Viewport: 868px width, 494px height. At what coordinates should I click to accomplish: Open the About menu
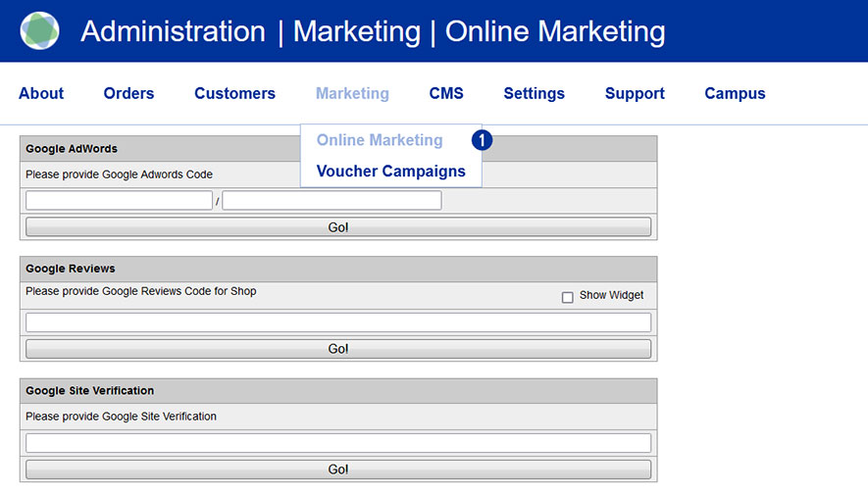(x=41, y=94)
